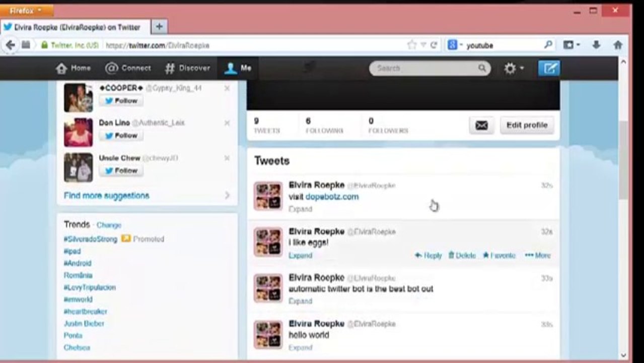Expand the 'i like eggs!' tweet
The width and height of the screenshot is (644, 363).
pos(300,255)
